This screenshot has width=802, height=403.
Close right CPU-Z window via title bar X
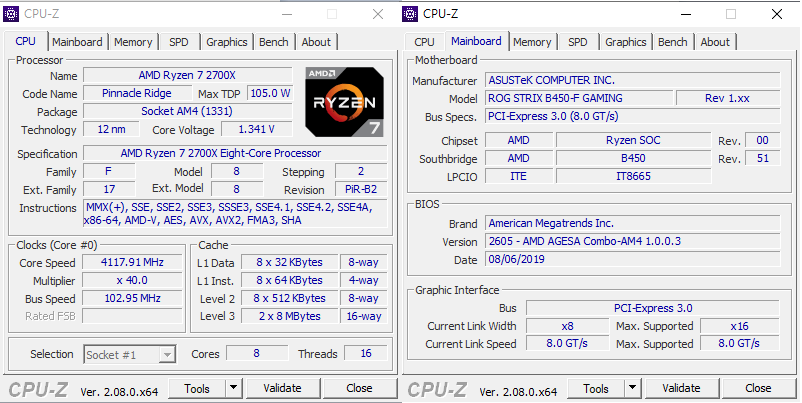(777, 14)
